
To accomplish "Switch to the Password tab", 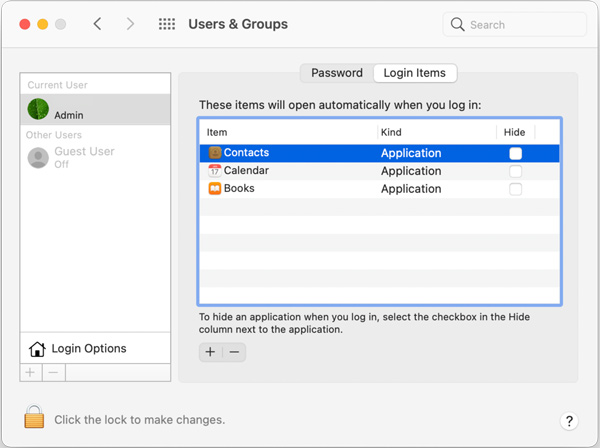I will point(337,73).
